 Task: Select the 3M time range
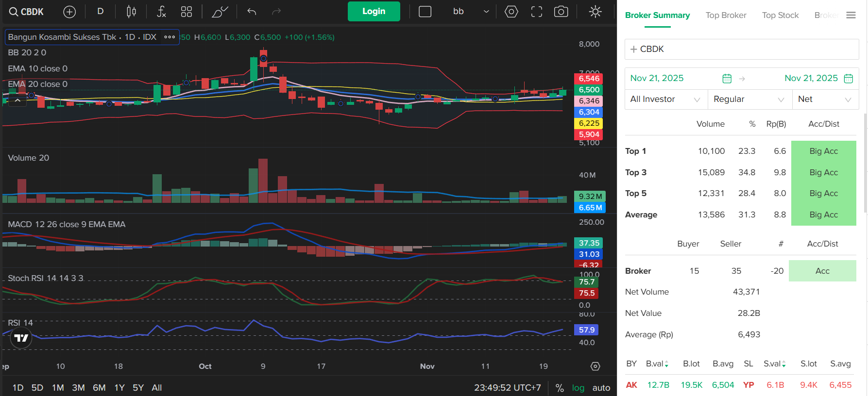78,388
